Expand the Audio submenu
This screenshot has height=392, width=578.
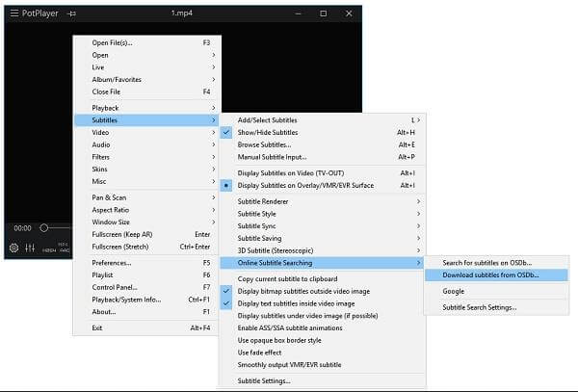tap(147, 144)
